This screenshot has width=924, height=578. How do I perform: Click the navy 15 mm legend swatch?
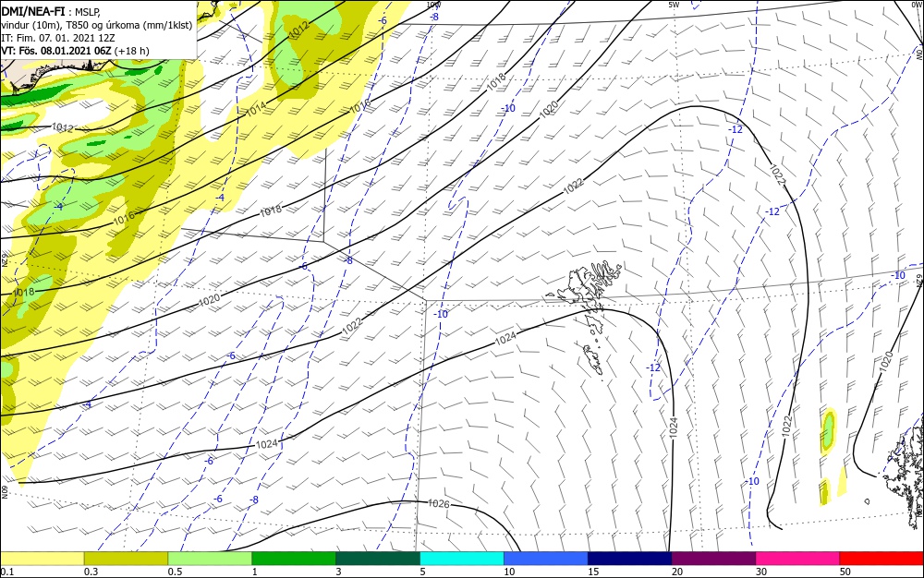click(x=630, y=559)
